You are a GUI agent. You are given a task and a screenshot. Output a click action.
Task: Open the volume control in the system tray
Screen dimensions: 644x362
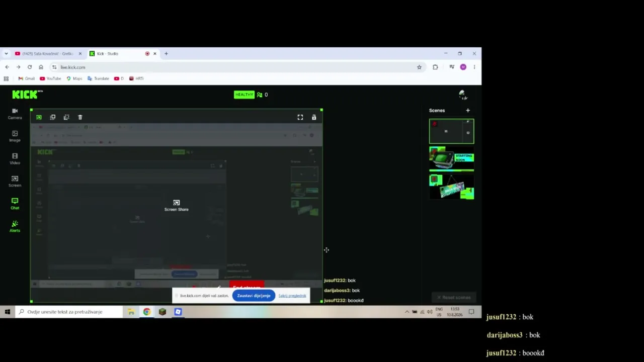point(430,312)
